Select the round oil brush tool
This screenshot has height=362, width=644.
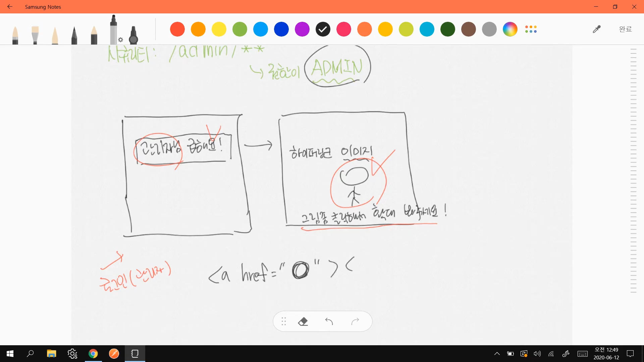pos(15,35)
